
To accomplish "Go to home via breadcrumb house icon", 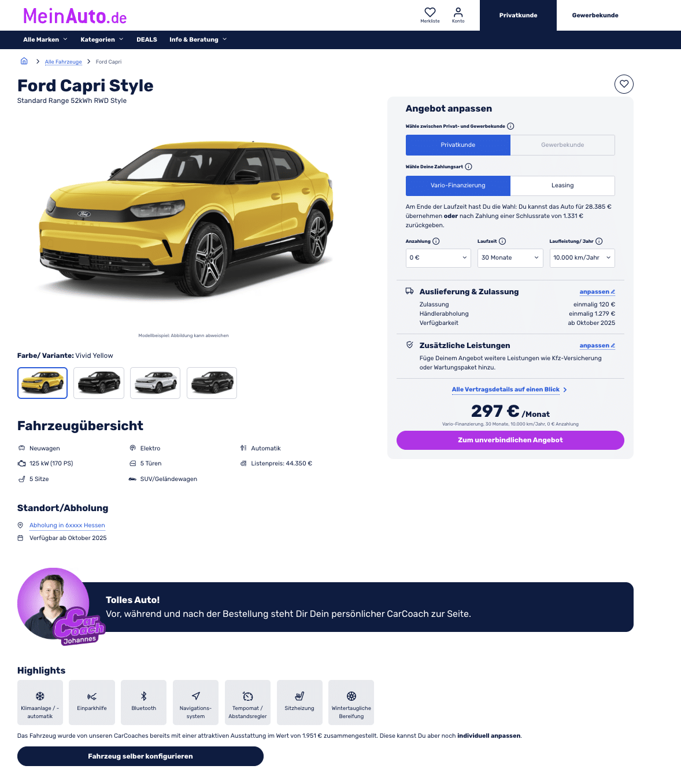I will point(24,61).
